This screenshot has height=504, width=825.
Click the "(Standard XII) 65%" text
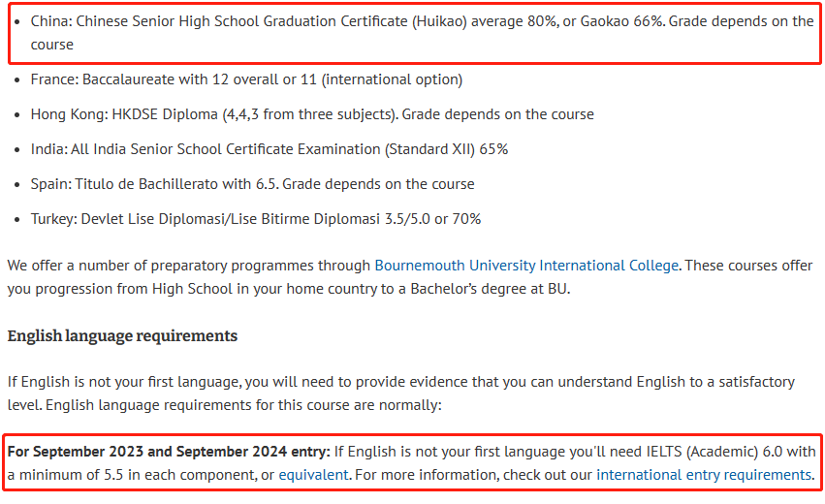point(446,149)
